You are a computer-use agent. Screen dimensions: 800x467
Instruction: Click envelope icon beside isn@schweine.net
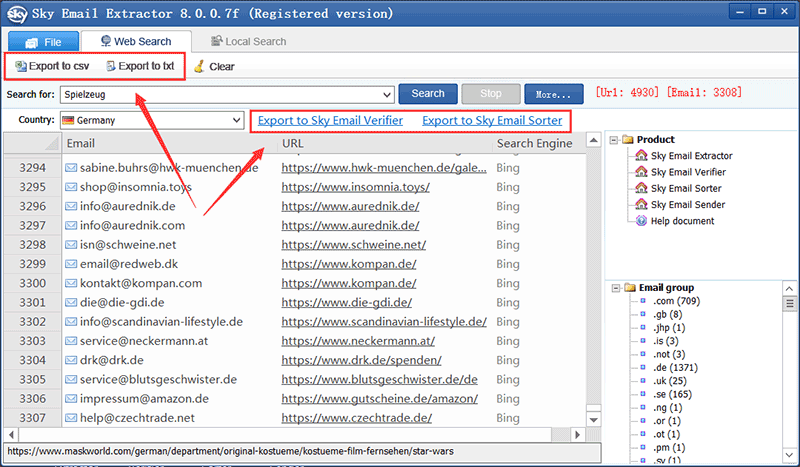point(71,245)
